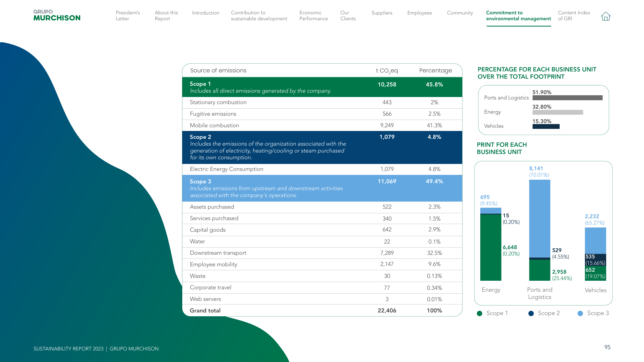The height and width of the screenshot is (362, 644).
Task: Click the Corporate travel row
Action: pos(322,288)
